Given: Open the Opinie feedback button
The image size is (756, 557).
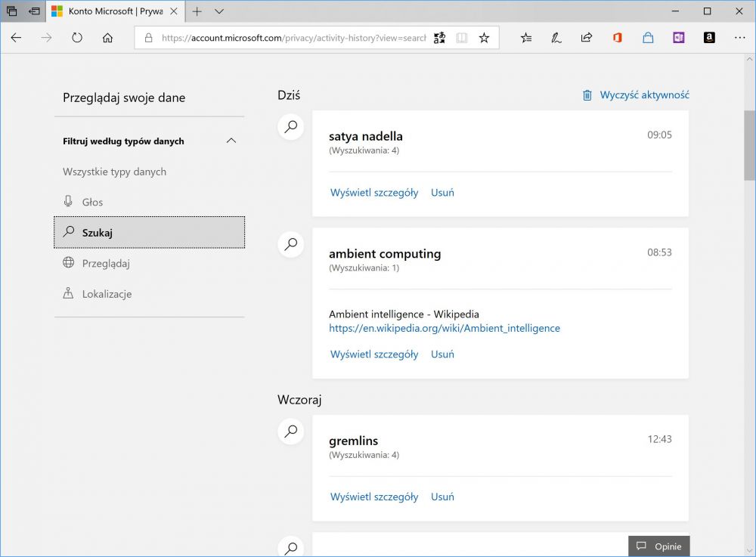Looking at the screenshot, I should point(659,546).
